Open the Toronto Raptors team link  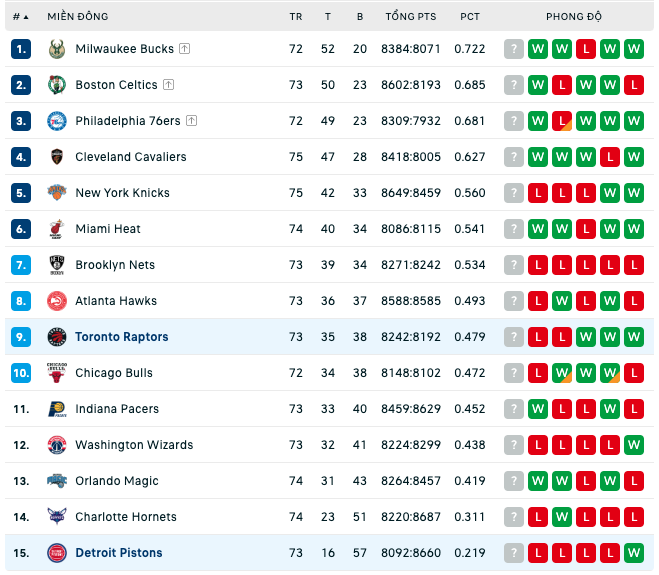pos(122,337)
